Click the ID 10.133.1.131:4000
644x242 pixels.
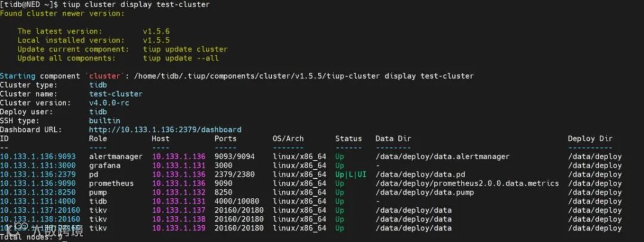[x=38, y=201]
